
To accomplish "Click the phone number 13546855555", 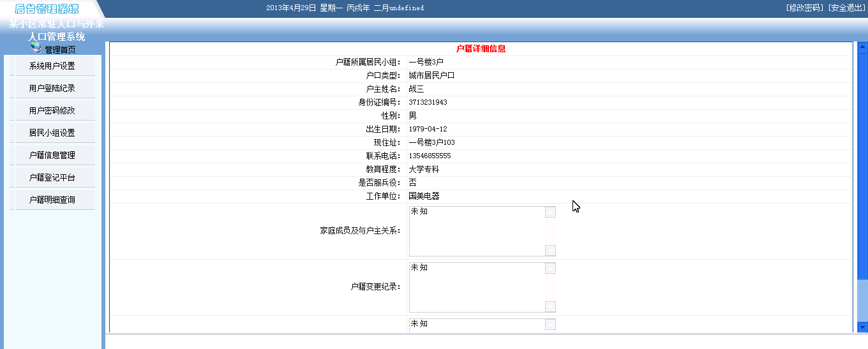I will (430, 156).
